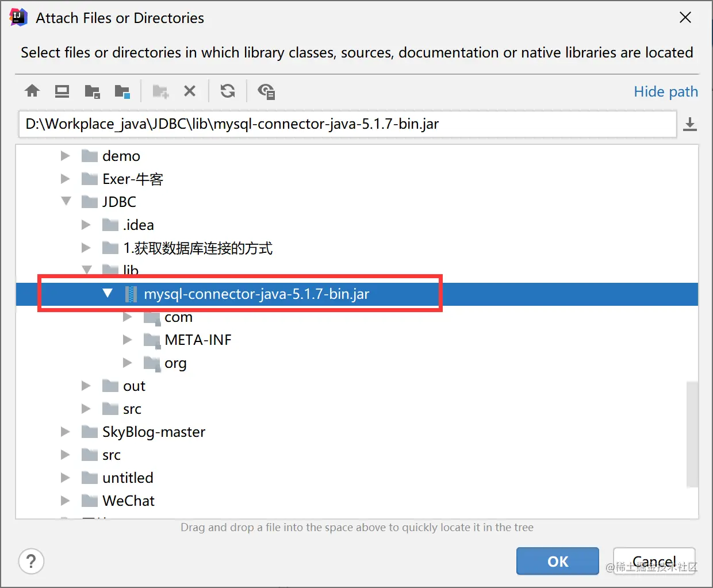Viewport: 713px width, 588px height.
Task: Focus the file path text field
Action: (347, 124)
